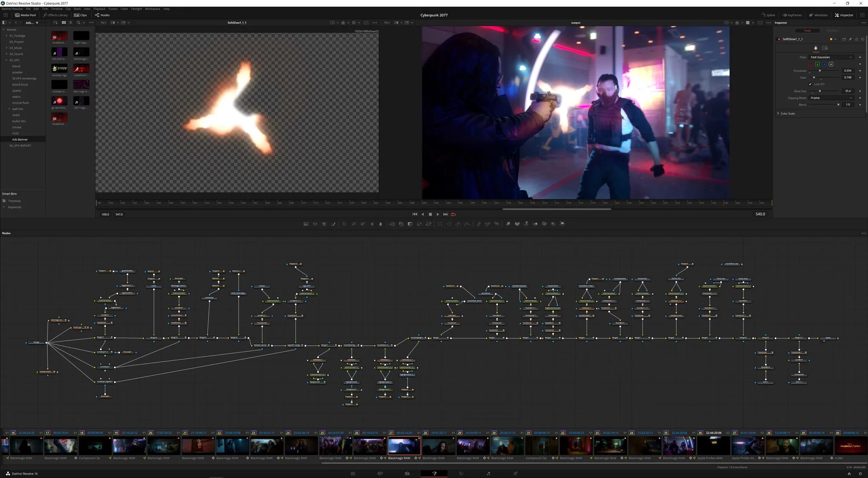Add an Ellipse mask tool
868x478 pixels.
449,224
